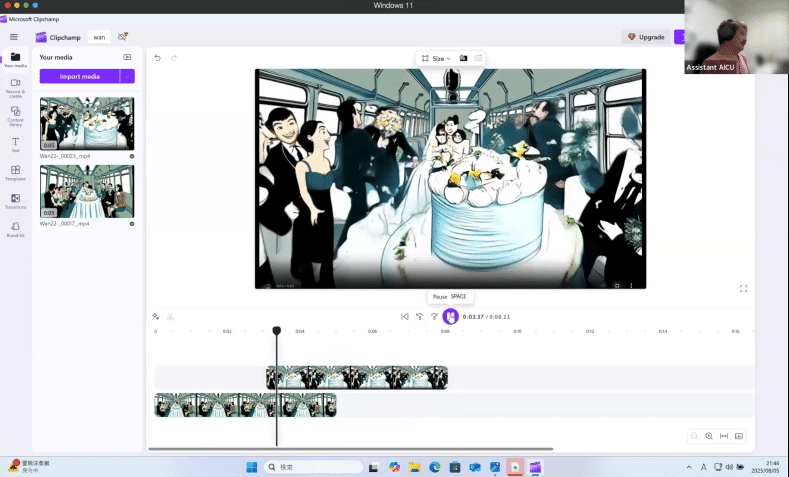Open the Your media sidebar tab

15,60
